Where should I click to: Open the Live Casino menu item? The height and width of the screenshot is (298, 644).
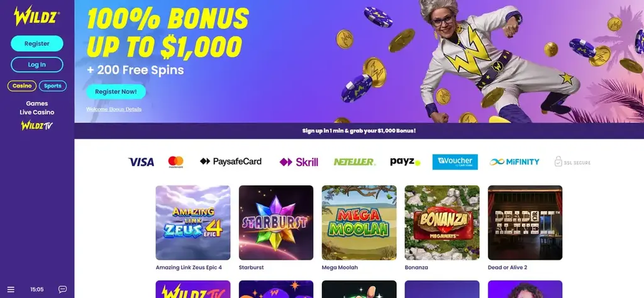coord(37,112)
